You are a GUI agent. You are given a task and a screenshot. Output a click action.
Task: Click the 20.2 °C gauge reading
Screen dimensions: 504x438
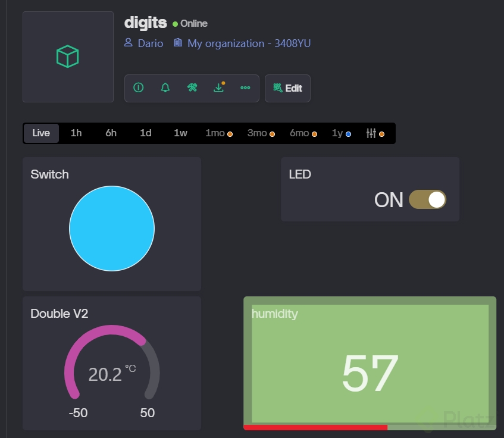tap(112, 373)
